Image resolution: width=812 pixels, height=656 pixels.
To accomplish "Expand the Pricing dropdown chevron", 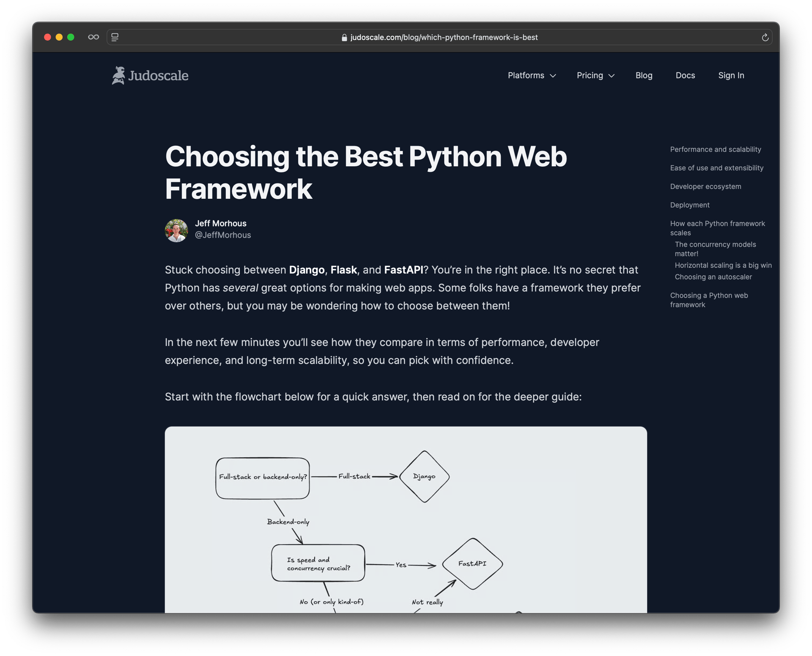I will coord(611,76).
